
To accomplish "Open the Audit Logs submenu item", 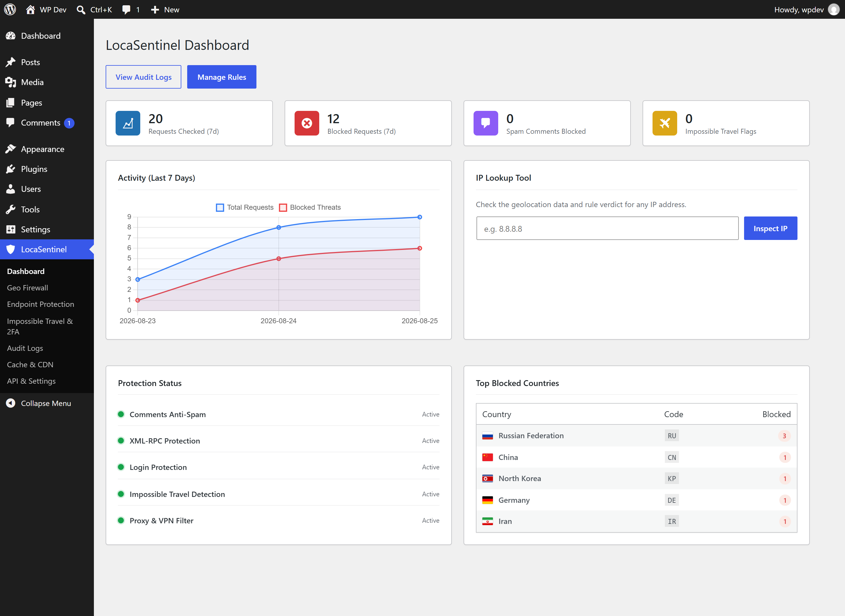I will (25, 348).
